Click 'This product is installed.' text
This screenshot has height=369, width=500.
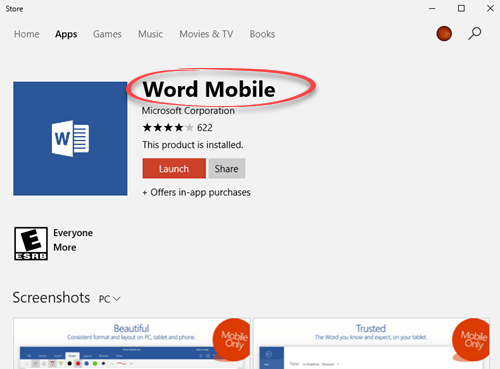click(193, 145)
